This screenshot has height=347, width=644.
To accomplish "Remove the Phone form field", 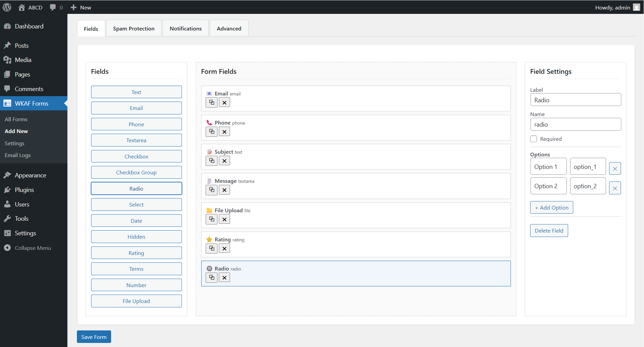I will tap(224, 131).
